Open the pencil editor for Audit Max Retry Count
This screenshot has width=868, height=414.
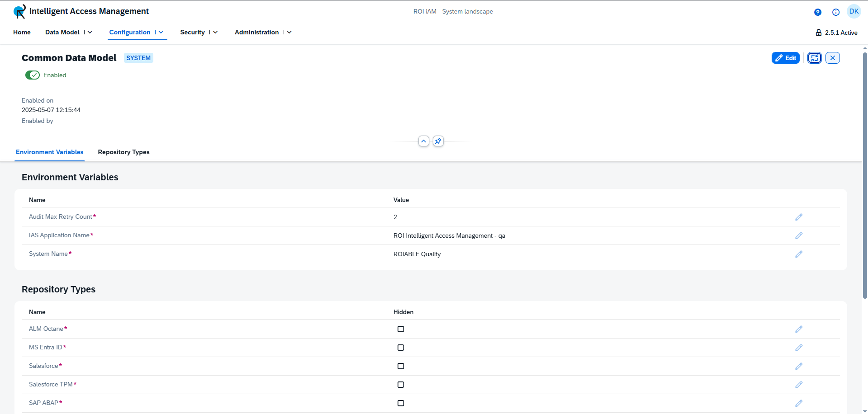point(798,217)
